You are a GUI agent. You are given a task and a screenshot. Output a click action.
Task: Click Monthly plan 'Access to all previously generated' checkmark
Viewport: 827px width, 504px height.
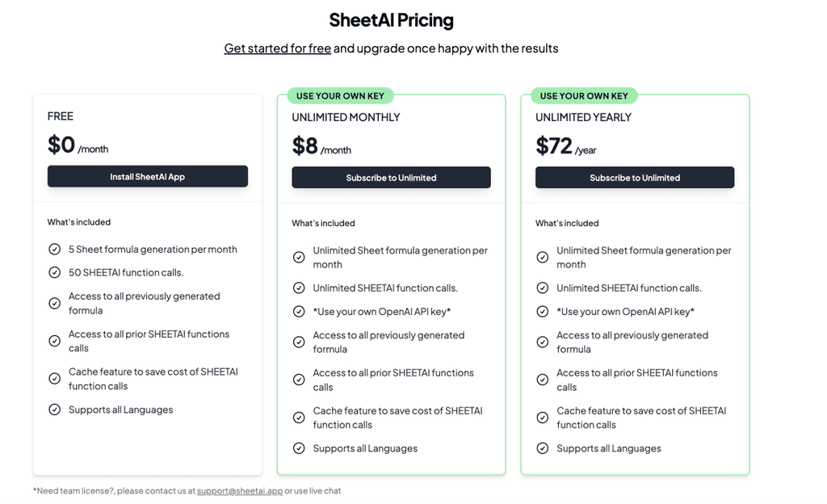point(299,342)
